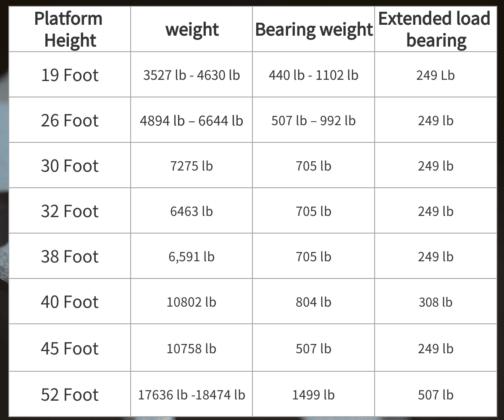Select the 19 Foot row label
The width and height of the screenshot is (504, 420).
(x=70, y=75)
